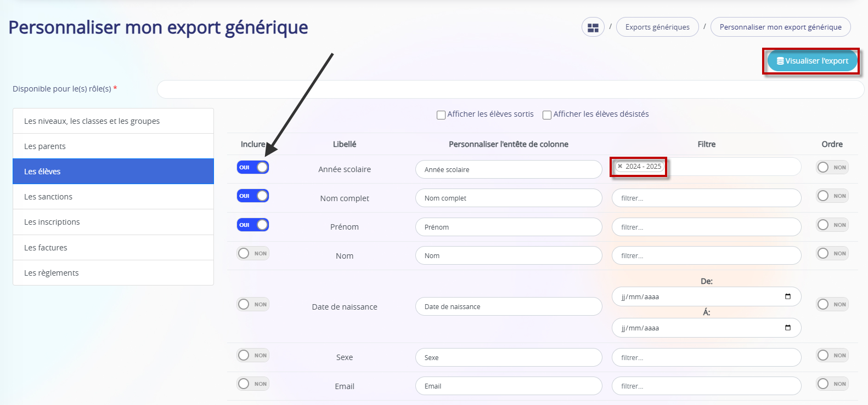The width and height of the screenshot is (868, 405).
Task: Click the Personnaliser l'entête de colonne heading
Action: point(509,144)
